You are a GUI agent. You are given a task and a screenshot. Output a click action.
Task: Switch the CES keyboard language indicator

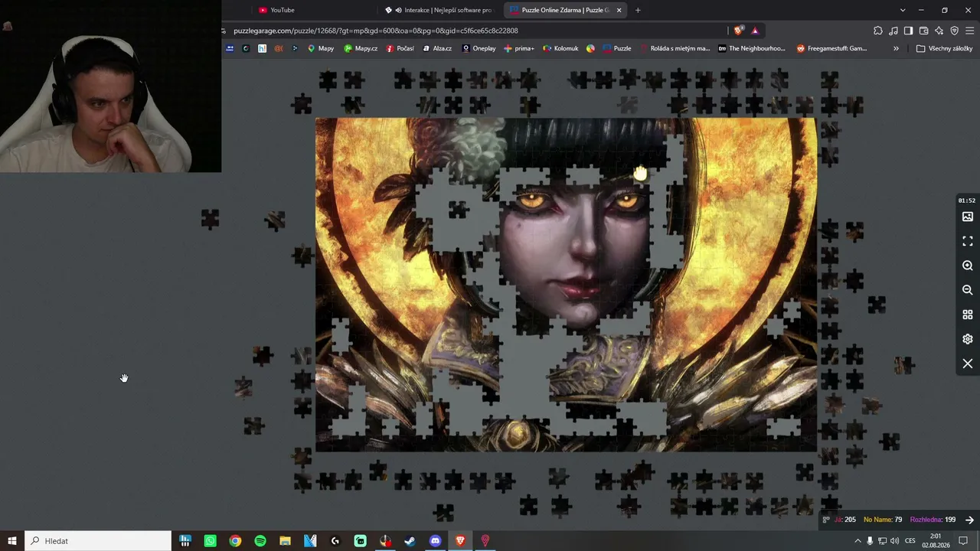click(x=910, y=541)
